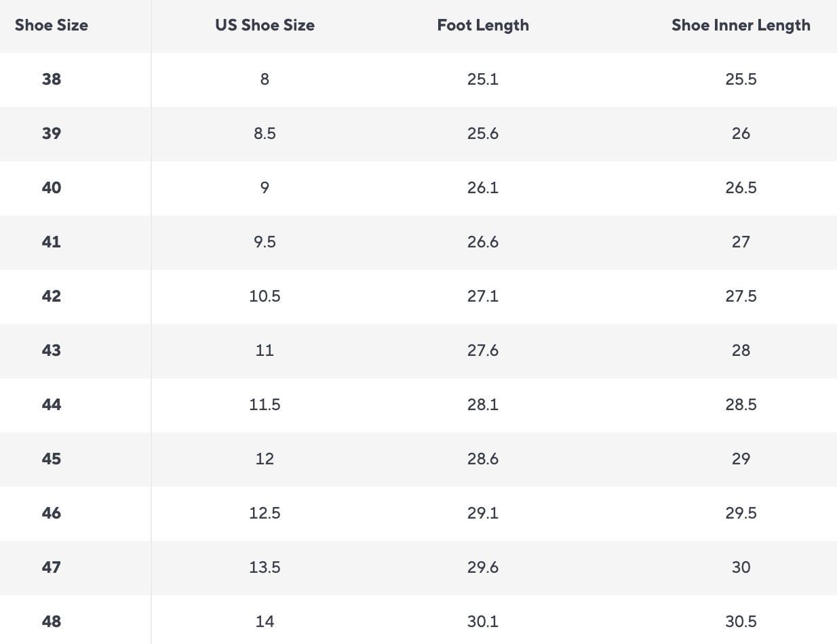Click shoe size 48 row label
This screenshot has width=837, height=644.
coord(52,622)
